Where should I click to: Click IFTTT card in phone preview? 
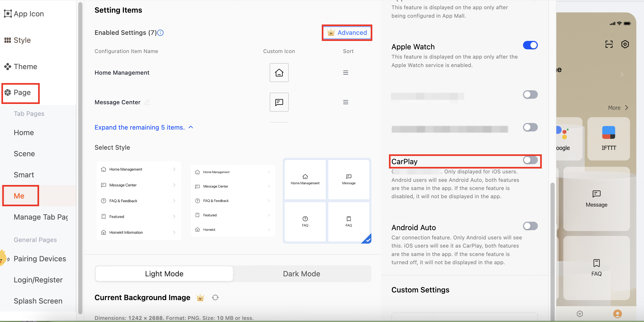609,139
